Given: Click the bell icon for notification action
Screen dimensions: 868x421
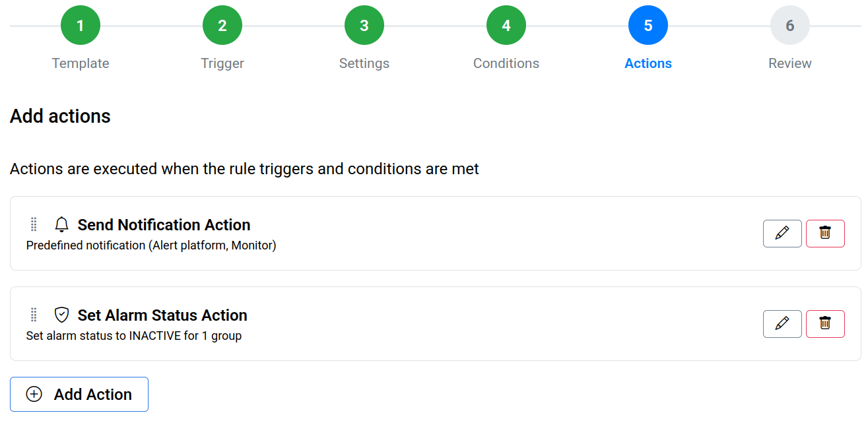Looking at the screenshot, I should (x=61, y=225).
